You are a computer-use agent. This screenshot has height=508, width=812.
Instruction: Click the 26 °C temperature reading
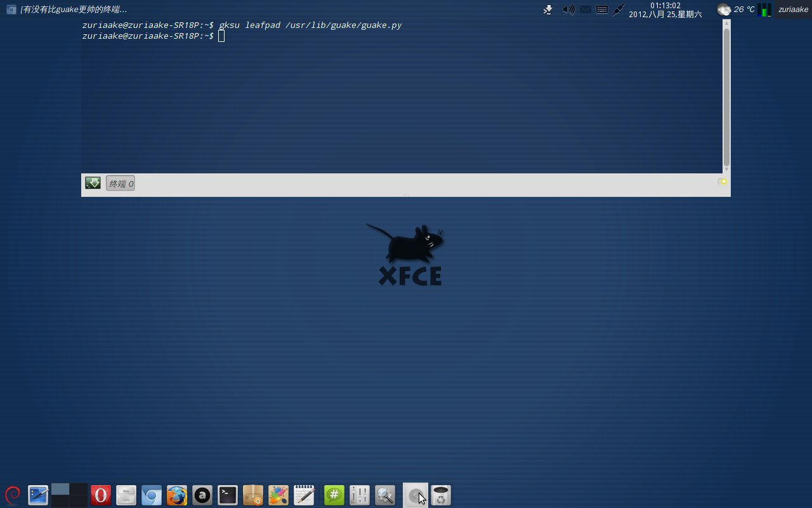tap(744, 10)
